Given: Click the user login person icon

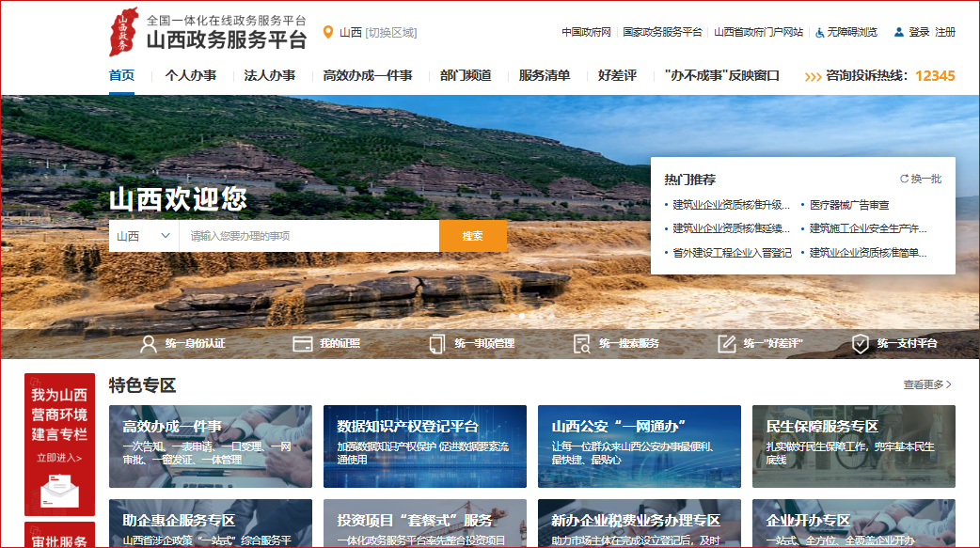Looking at the screenshot, I should click(x=899, y=32).
